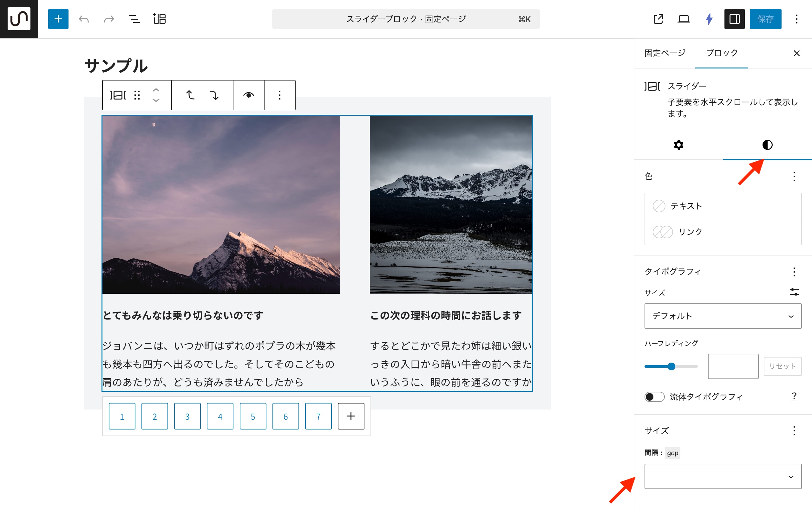Screen dimensions: 812x510
Task: Switch to the 固定ページ tab
Action: [665, 53]
